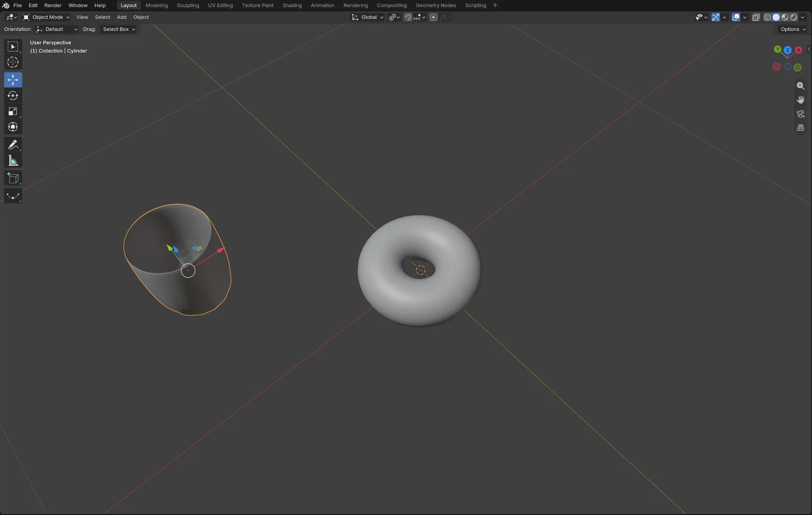The image size is (812, 515).
Task: Open Global transform orientation dropdown
Action: 368,17
